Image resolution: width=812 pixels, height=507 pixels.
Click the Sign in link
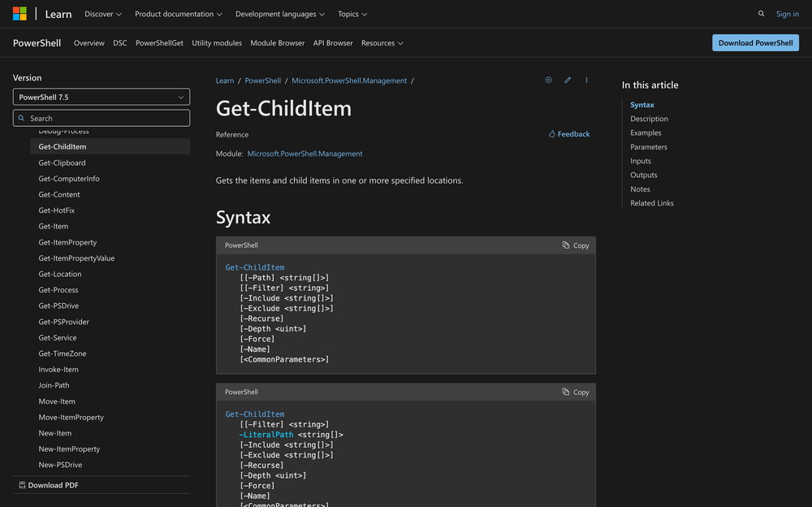coord(787,14)
